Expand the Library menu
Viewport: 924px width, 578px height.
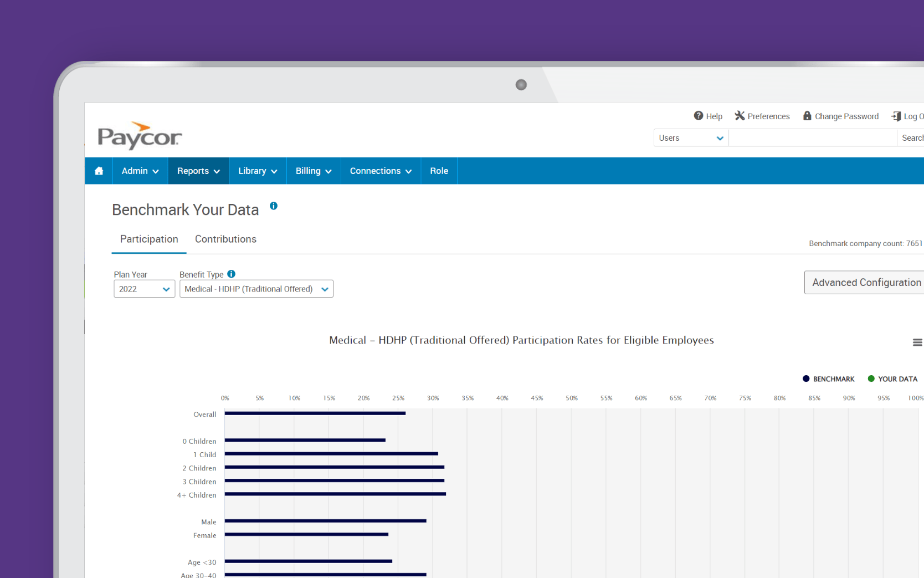pyautogui.click(x=258, y=171)
